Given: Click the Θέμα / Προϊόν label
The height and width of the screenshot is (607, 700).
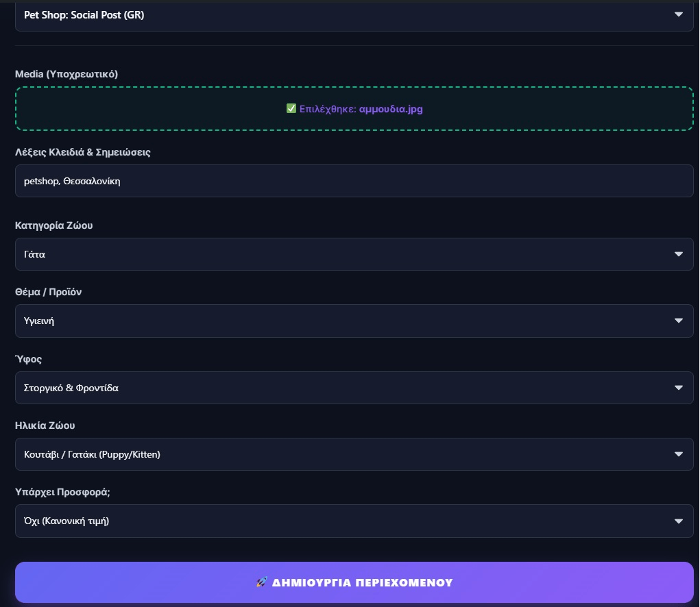Looking at the screenshot, I should click(x=48, y=292).
